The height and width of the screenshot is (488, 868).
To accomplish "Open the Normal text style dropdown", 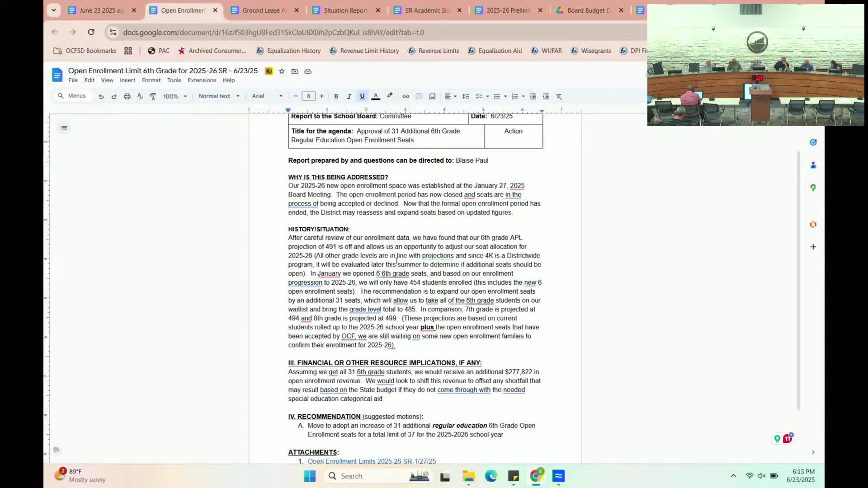I will click(x=219, y=96).
